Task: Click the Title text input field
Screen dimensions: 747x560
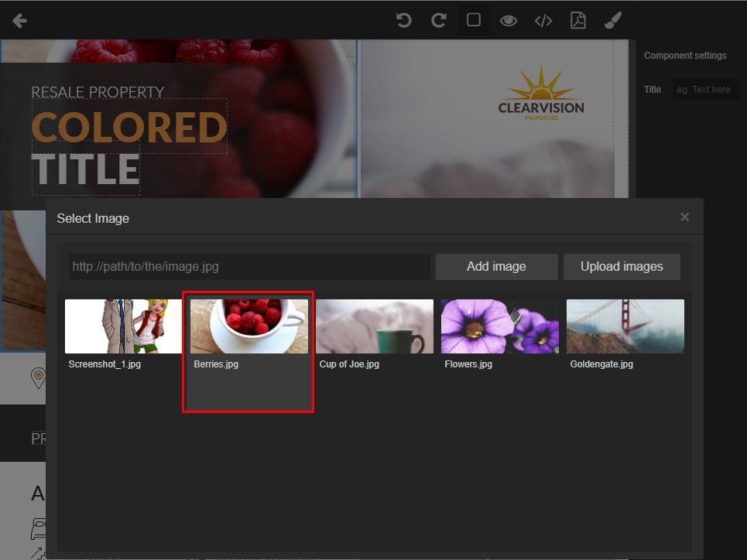Action: coord(705,90)
